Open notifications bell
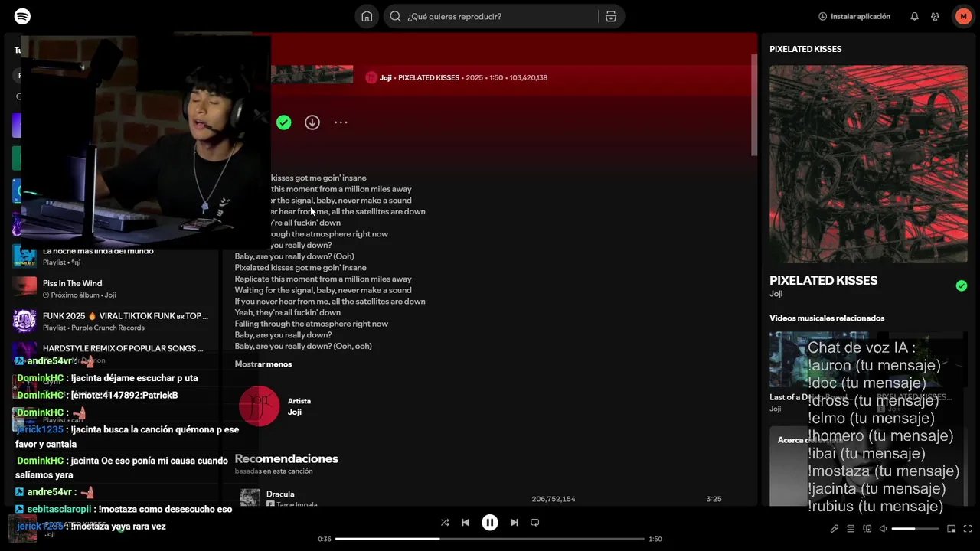 pos(914,16)
